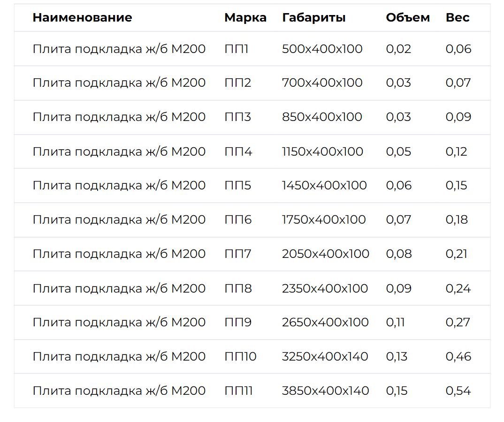Click the Габариты column header

click(x=314, y=18)
